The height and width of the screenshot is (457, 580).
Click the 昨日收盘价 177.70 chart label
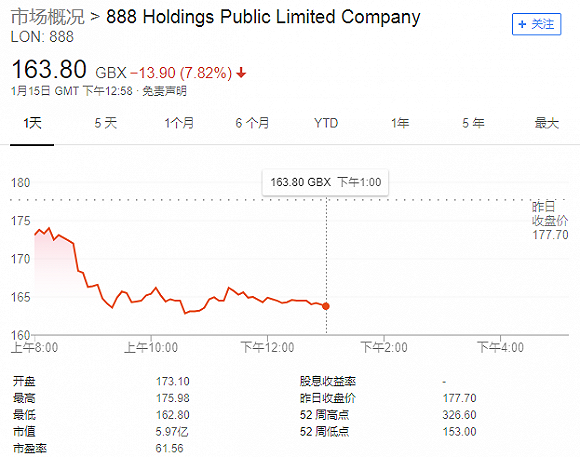(x=550, y=221)
